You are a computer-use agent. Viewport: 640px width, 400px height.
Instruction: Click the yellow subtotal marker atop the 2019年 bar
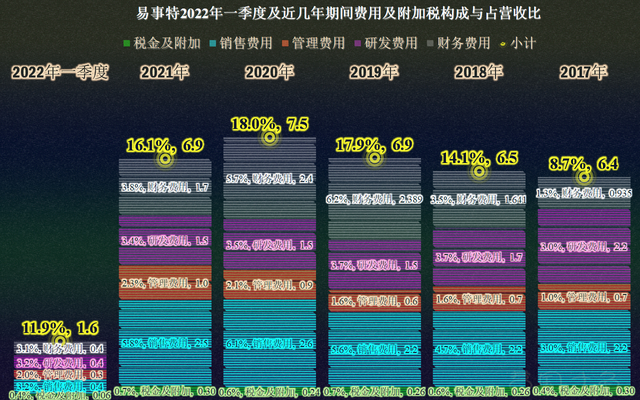(x=374, y=158)
